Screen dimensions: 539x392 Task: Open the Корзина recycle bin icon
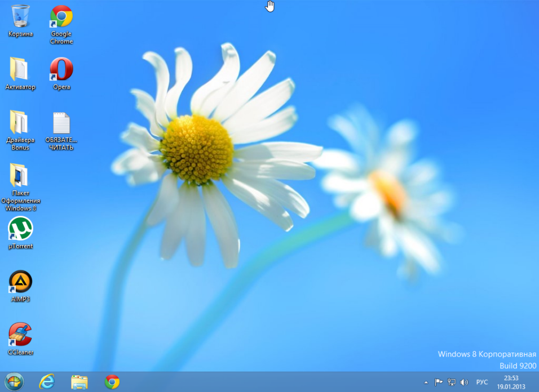tap(20, 21)
